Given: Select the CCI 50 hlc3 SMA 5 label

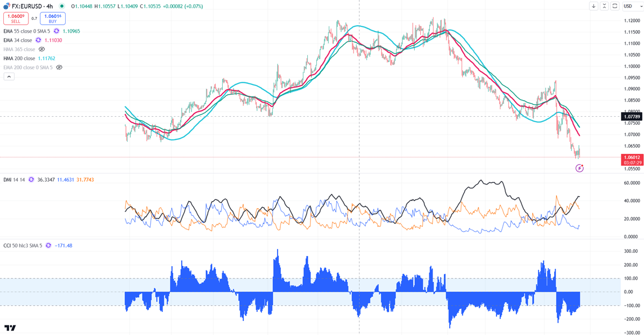Looking at the screenshot, I should point(23,246).
